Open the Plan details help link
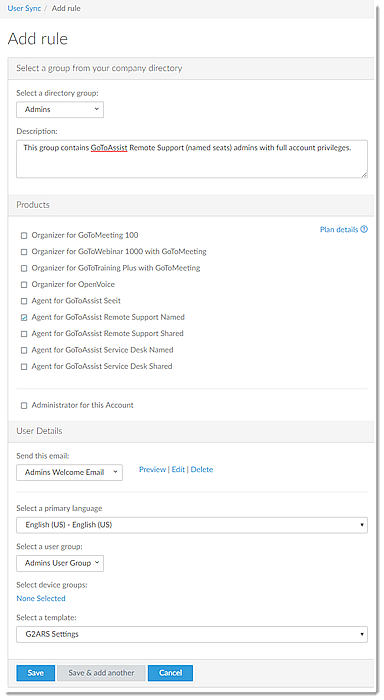This screenshot has height=700, width=384. pyautogui.click(x=339, y=229)
